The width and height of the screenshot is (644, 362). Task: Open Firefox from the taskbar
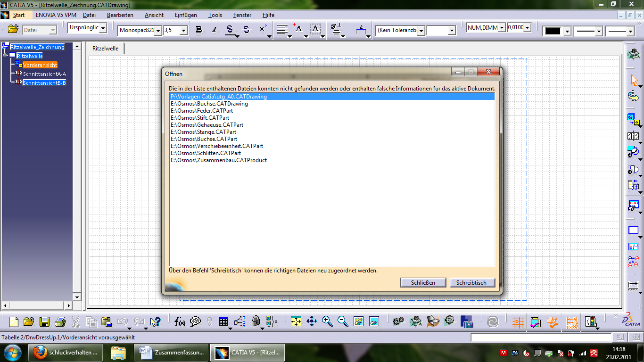tap(66, 353)
